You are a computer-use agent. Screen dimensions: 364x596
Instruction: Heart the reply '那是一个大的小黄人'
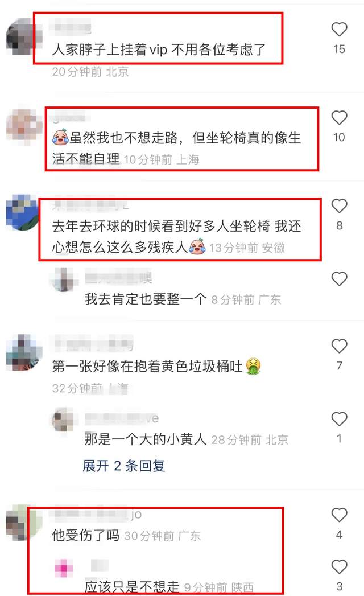(339, 420)
